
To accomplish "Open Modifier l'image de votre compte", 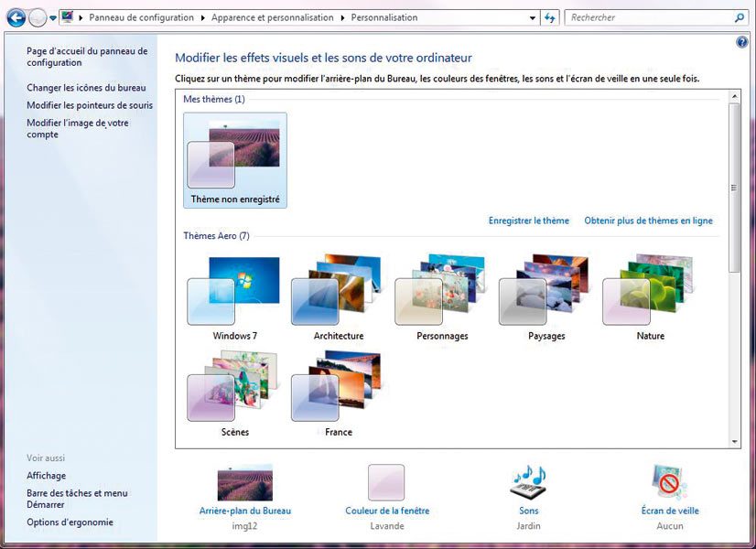I will coord(78,129).
